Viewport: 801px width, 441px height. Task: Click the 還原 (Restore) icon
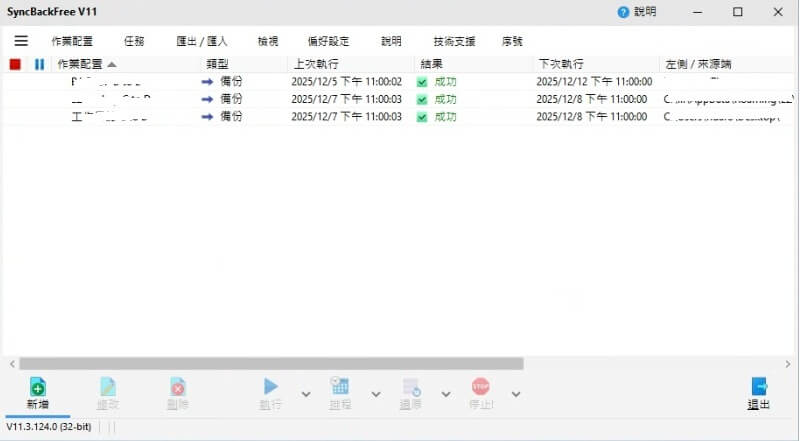tap(410, 387)
